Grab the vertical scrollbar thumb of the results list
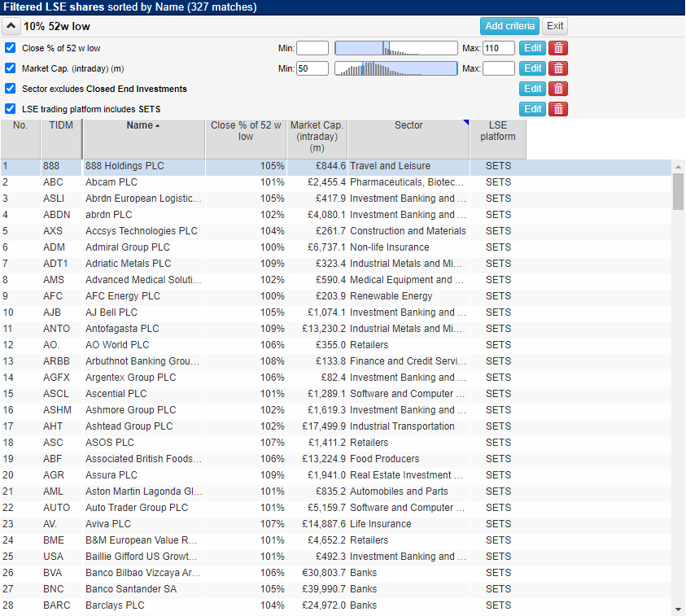686x616 pixels. [x=678, y=191]
